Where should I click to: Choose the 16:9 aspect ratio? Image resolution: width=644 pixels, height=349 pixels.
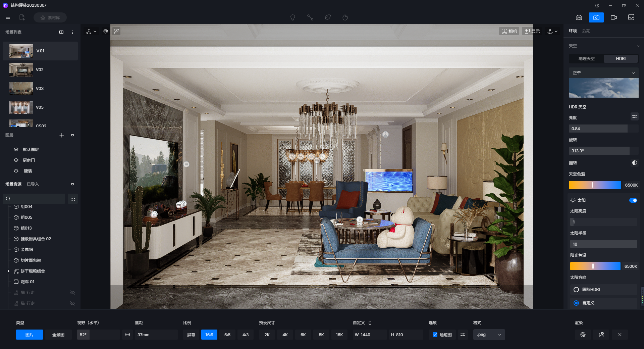209,335
